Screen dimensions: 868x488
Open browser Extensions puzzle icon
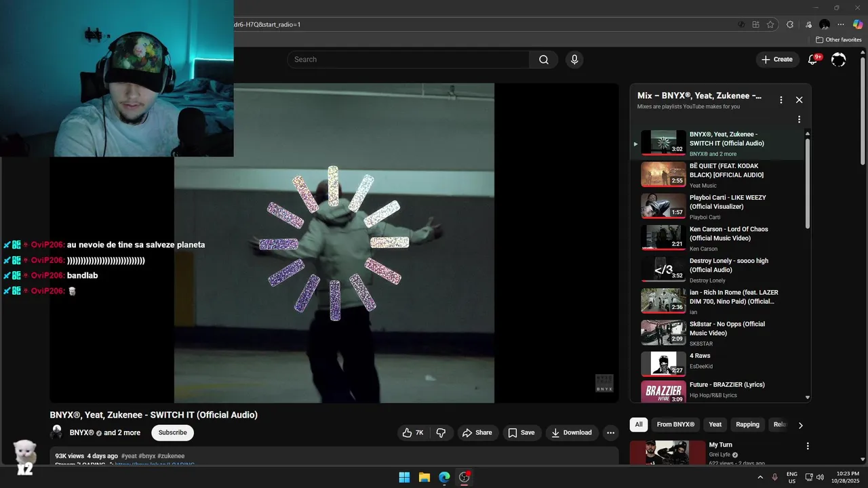[x=790, y=24]
